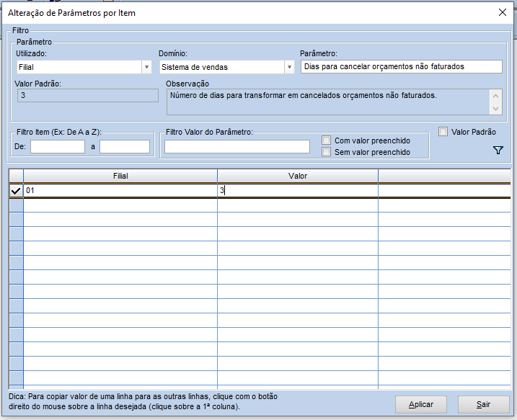Click the checkmark on row 01
The width and height of the screenshot is (517, 420).
pos(16,191)
